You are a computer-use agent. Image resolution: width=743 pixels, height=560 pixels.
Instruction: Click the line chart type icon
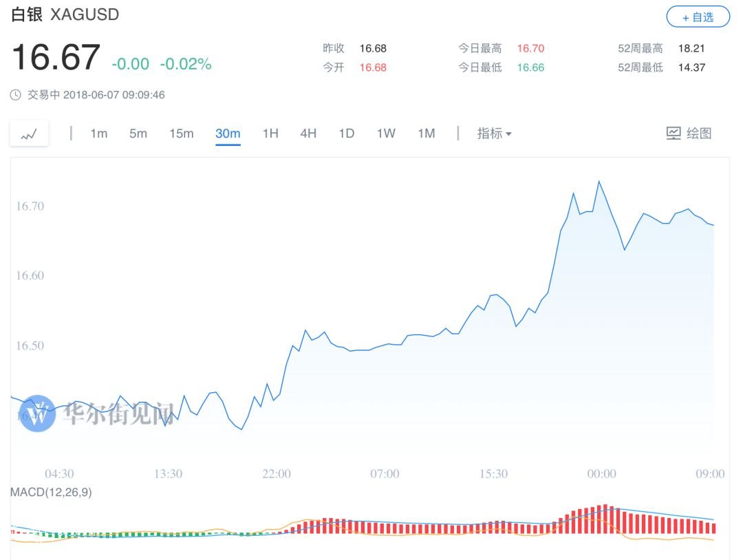click(x=29, y=133)
